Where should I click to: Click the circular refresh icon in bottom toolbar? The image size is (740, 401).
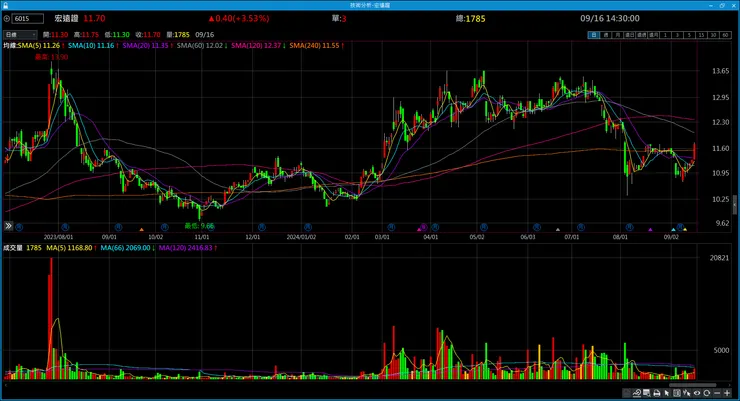706,393
